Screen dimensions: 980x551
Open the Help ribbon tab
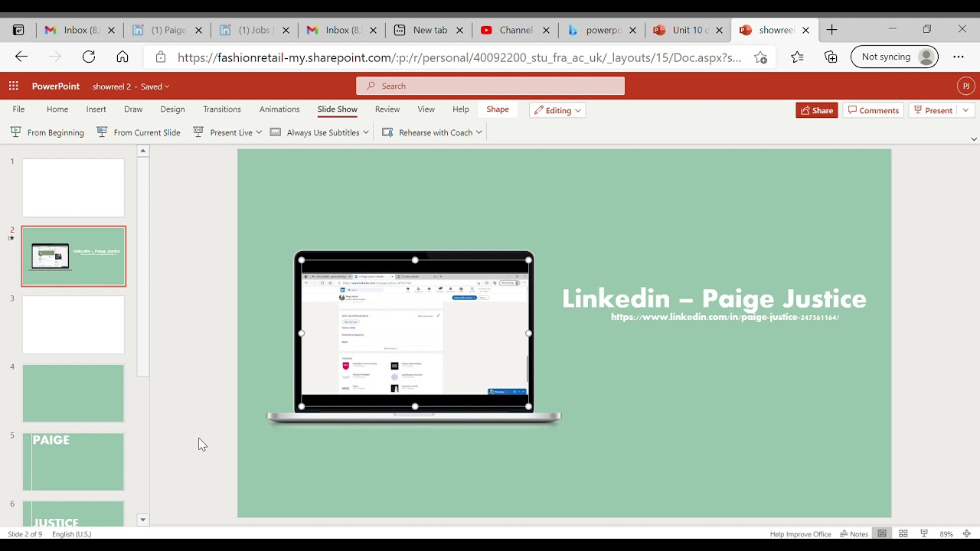click(461, 109)
